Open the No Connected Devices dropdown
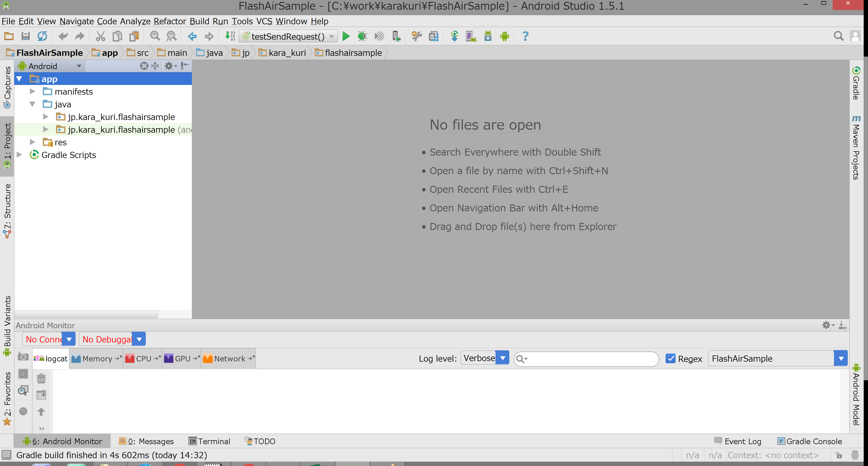Image resolution: width=868 pixels, height=466 pixels. click(x=49, y=339)
